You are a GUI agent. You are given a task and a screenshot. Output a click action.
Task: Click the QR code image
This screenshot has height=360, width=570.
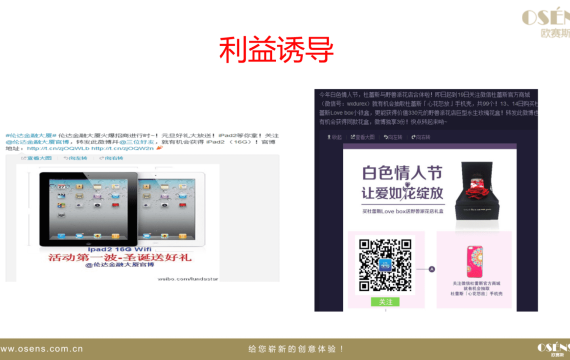coord(385,265)
